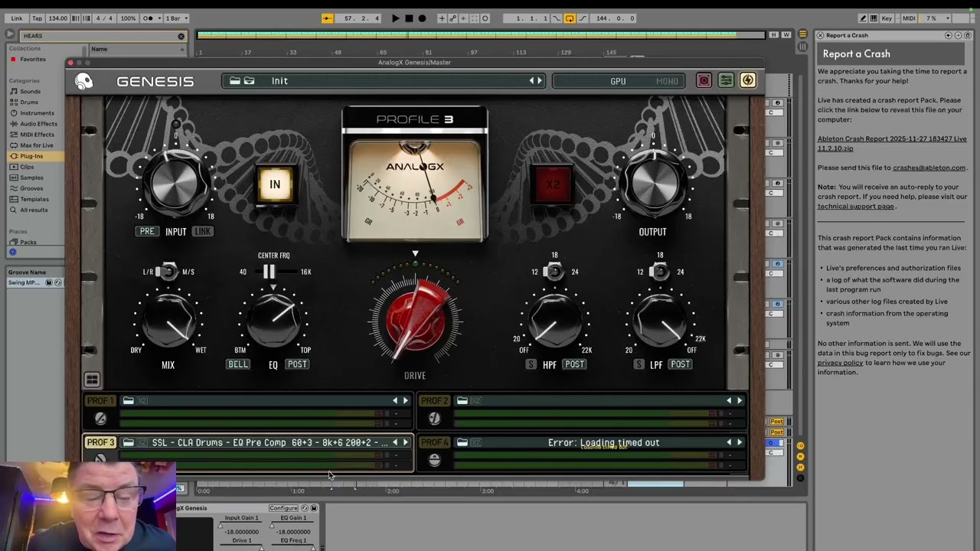Click the draw mode pencil icon
The width and height of the screenshot is (980, 551).
pos(863,18)
